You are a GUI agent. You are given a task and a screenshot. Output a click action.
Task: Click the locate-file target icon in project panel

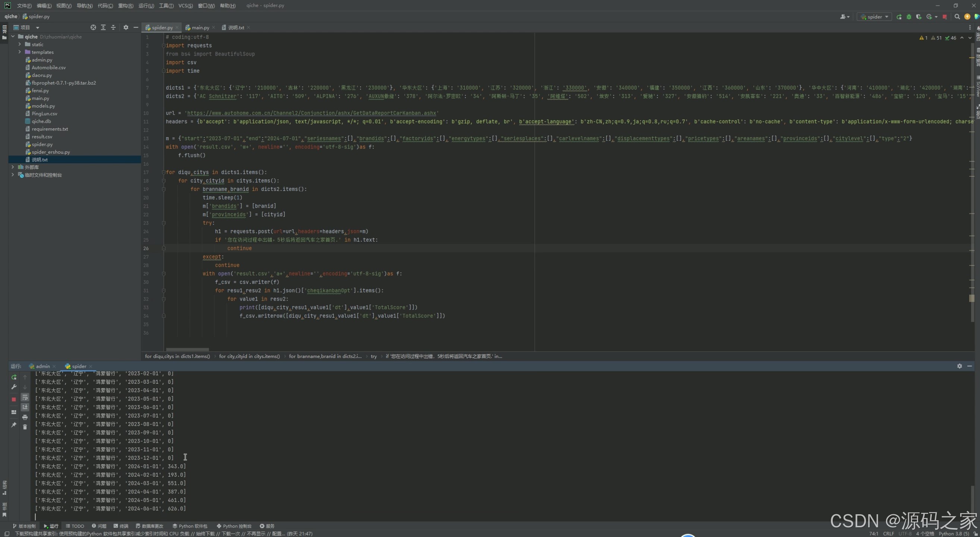coord(93,27)
